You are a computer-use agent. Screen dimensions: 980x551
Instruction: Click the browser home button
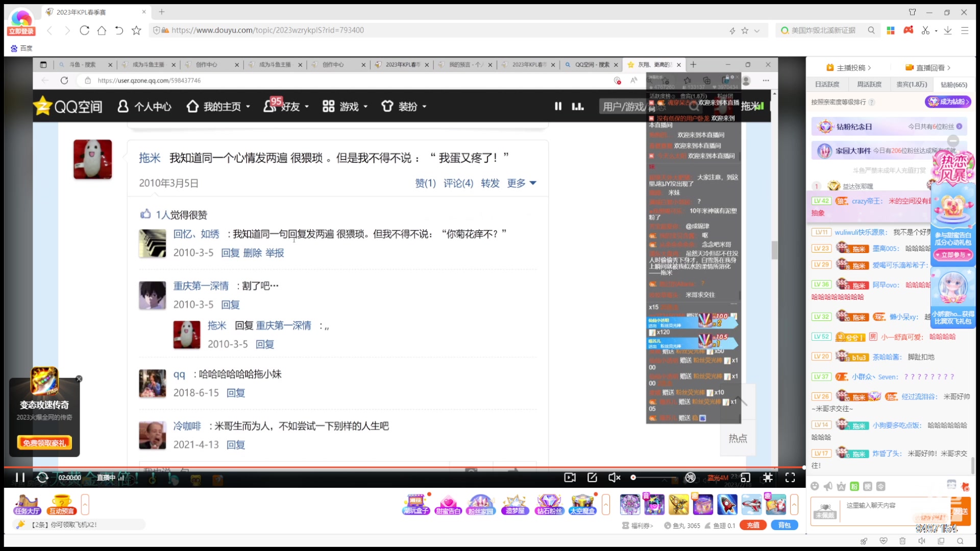(x=102, y=30)
